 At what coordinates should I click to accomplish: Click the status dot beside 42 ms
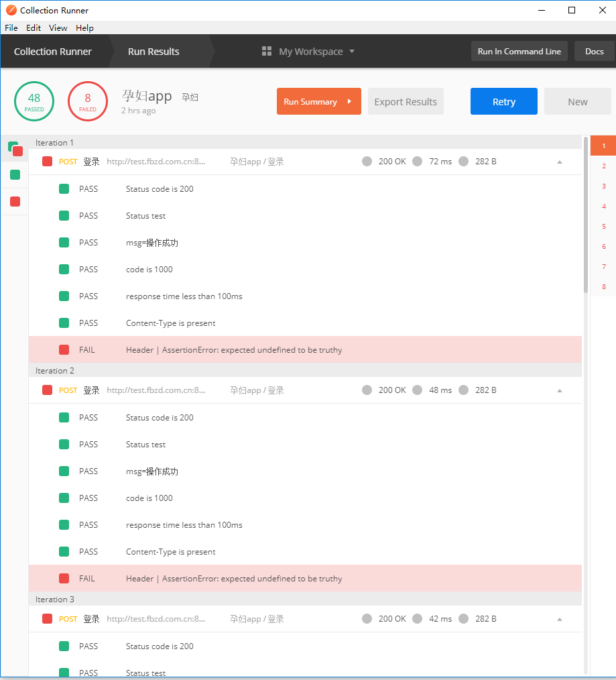(418, 618)
